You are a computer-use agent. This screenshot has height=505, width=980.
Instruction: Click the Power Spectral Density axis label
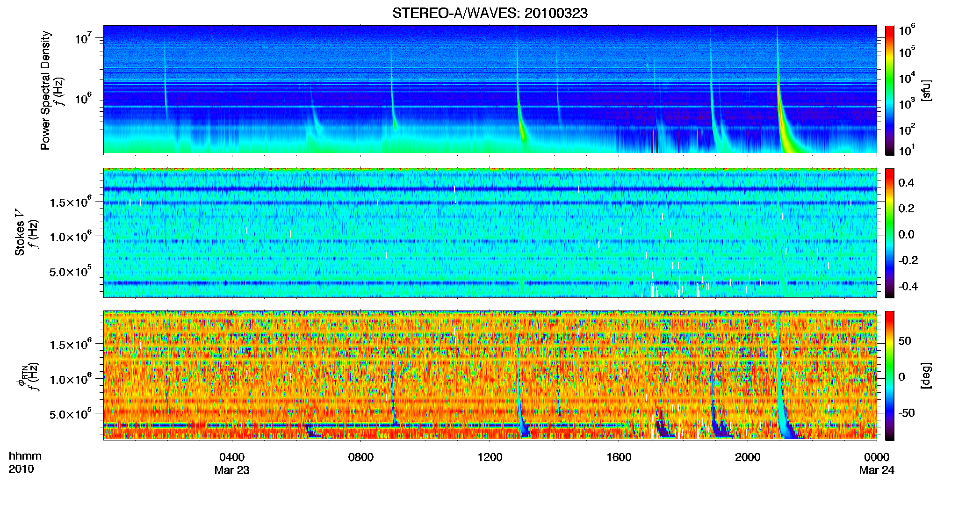coord(45,90)
